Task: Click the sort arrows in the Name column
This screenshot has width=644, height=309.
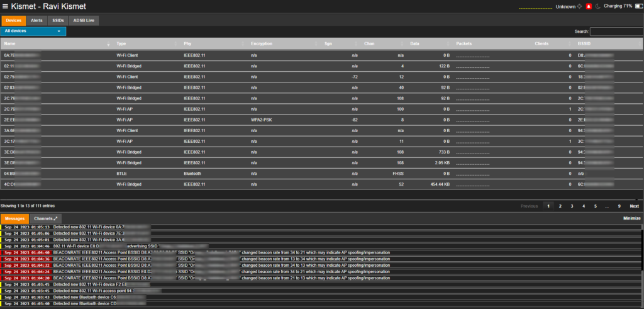Action: (x=108, y=44)
